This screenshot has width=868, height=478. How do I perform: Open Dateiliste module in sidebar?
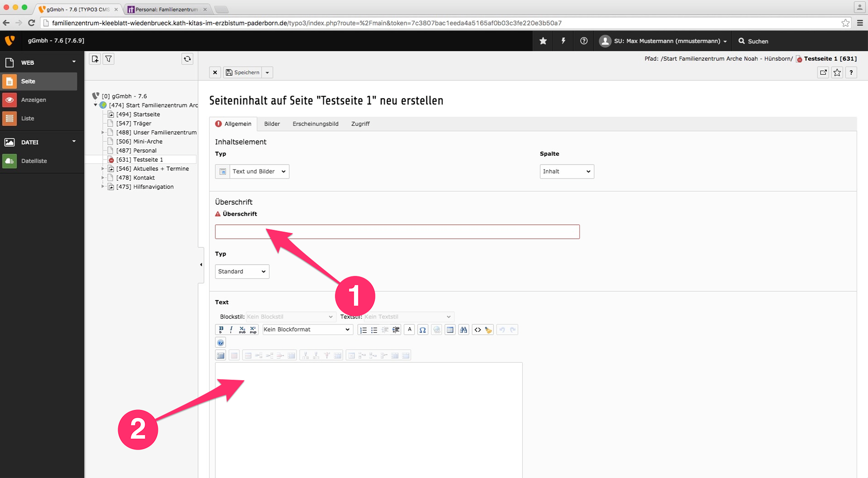coord(34,161)
